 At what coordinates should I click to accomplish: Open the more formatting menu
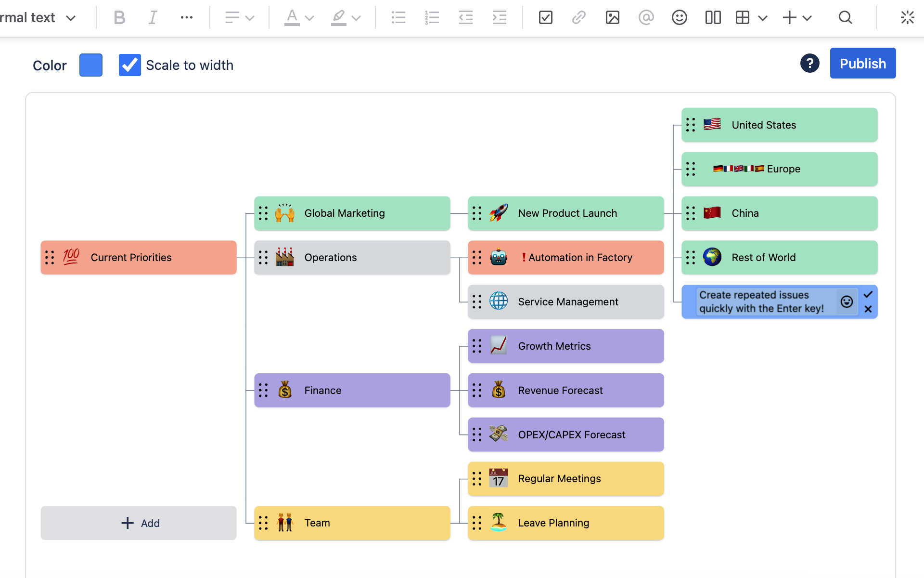pyautogui.click(x=187, y=17)
